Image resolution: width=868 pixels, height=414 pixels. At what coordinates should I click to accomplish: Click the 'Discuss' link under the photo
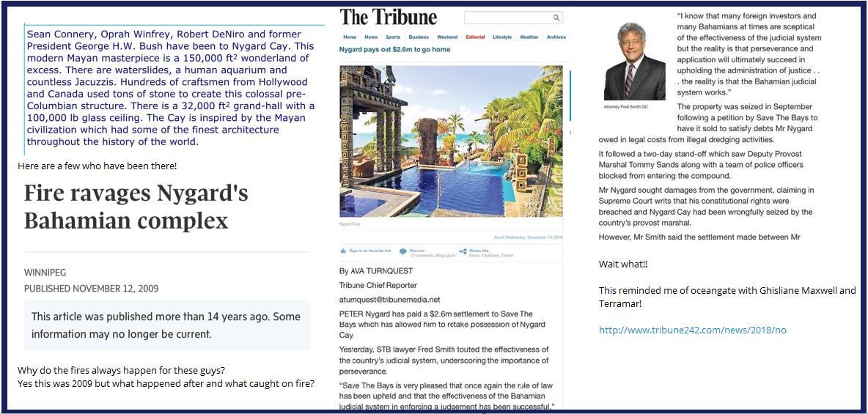[x=417, y=251]
